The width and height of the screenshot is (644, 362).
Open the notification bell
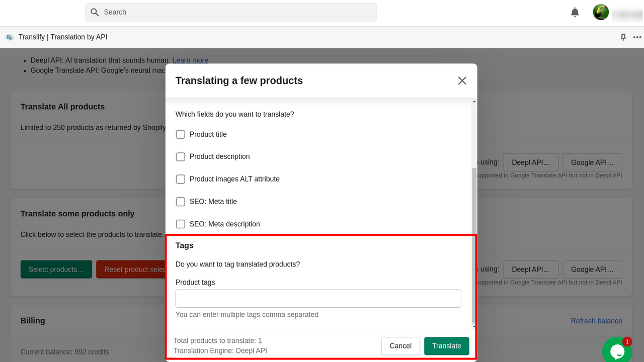[575, 12]
